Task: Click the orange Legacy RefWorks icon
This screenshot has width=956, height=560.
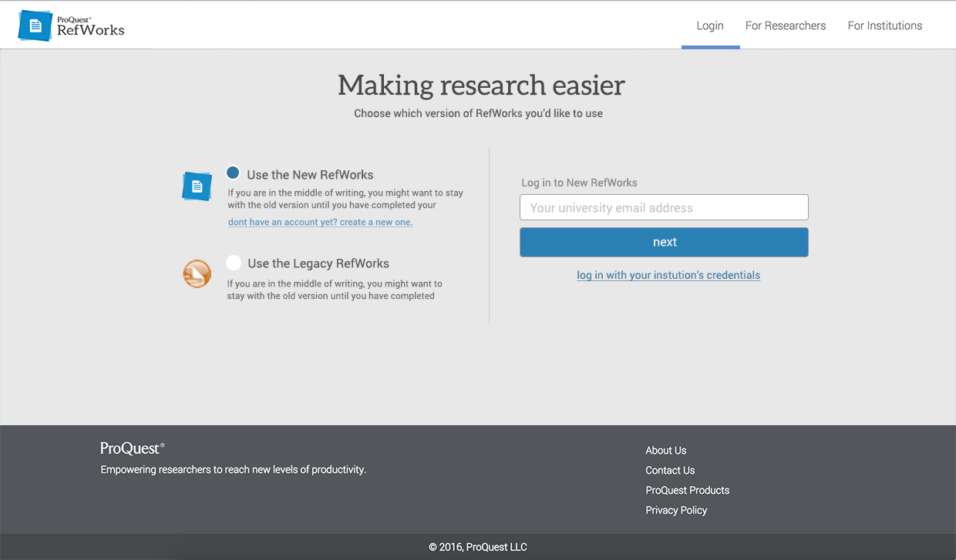Action: [197, 273]
